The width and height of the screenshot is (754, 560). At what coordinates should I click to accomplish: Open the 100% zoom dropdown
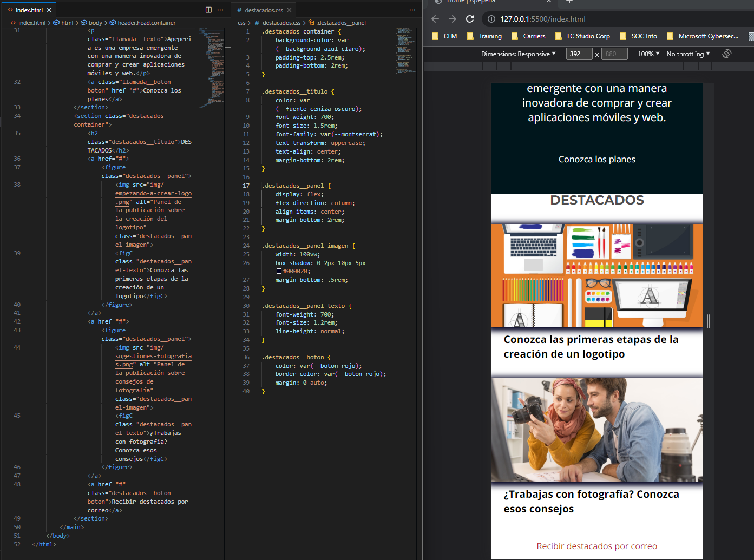coord(648,54)
